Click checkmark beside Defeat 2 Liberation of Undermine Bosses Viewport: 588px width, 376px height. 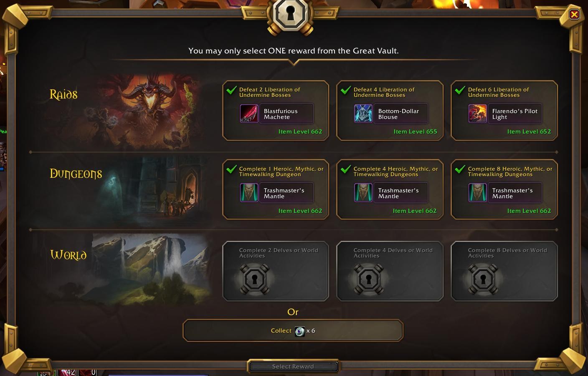231,90
